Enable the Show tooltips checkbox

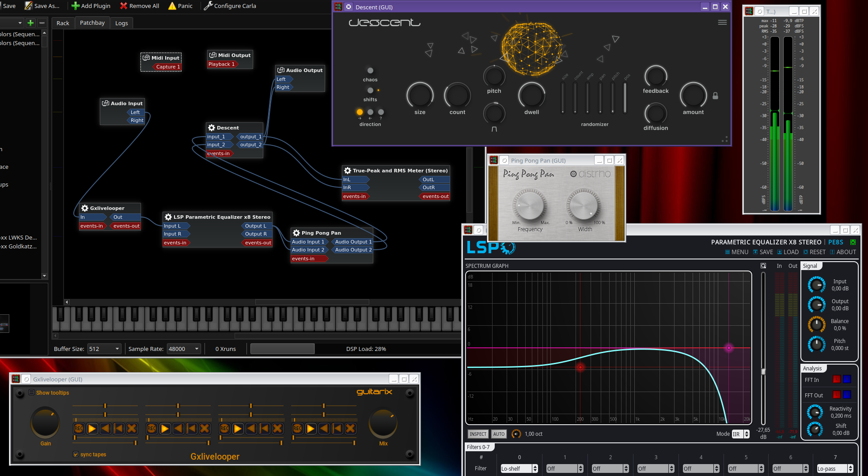[x=32, y=392]
